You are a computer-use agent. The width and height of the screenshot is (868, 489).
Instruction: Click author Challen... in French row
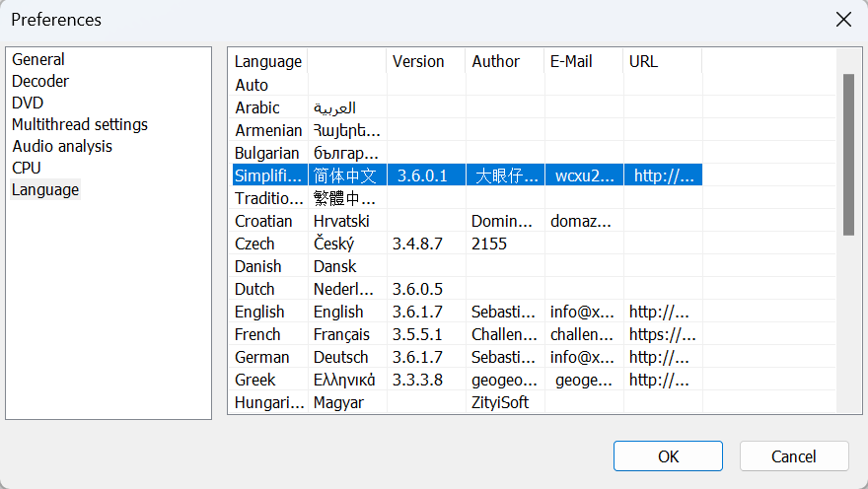coord(504,334)
